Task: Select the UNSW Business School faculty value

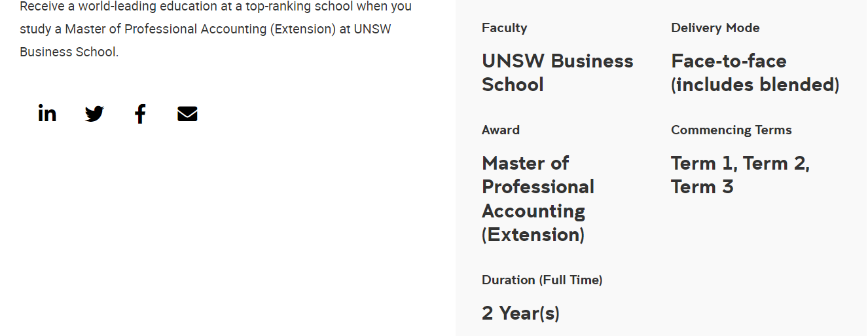Action: pos(558,73)
